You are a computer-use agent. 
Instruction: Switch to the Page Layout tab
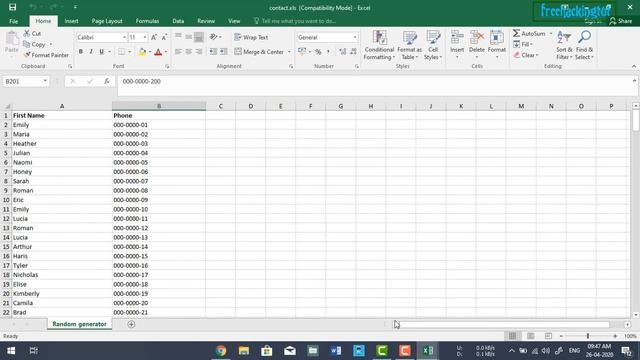pyautogui.click(x=107, y=21)
